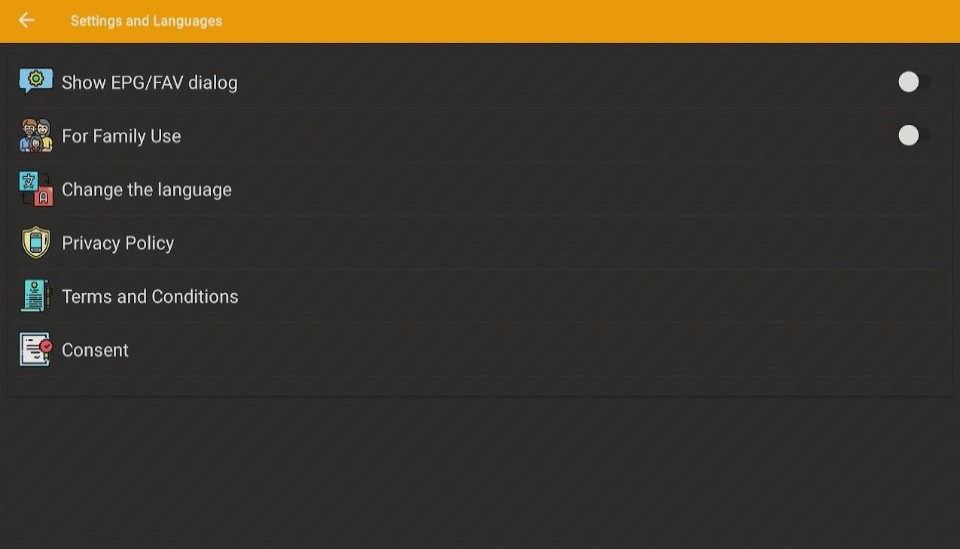The image size is (960, 549).
Task: Click the Show EPG/FAV dialog label
Action: (x=149, y=83)
